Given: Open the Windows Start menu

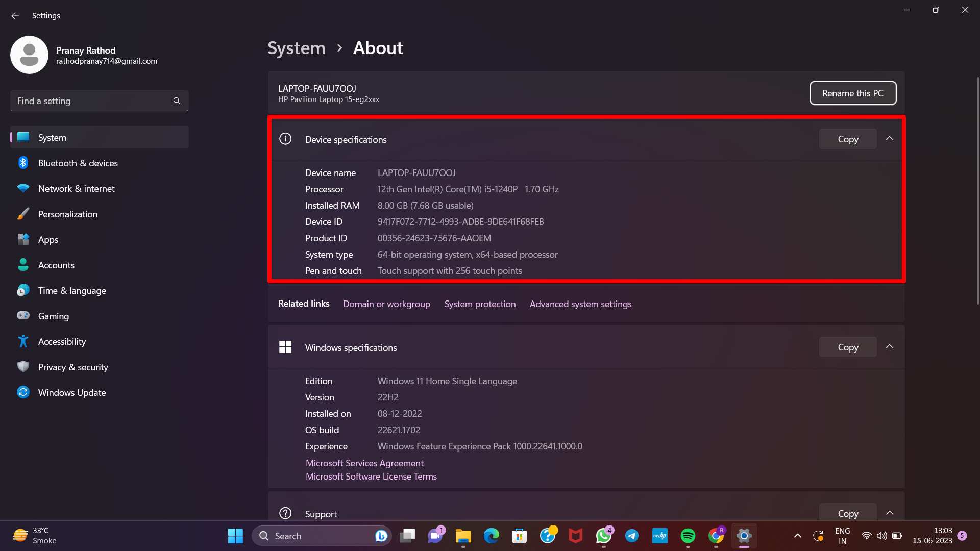Looking at the screenshot, I should pyautogui.click(x=235, y=536).
